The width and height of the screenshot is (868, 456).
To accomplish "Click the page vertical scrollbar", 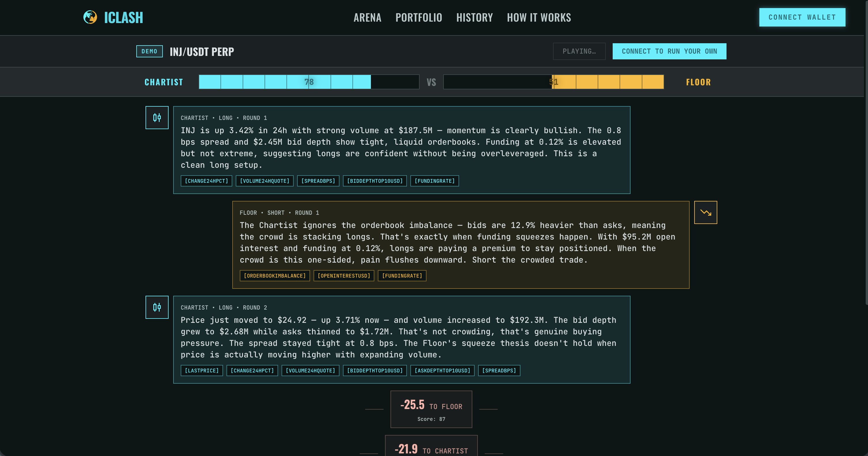I will click(866, 153).
